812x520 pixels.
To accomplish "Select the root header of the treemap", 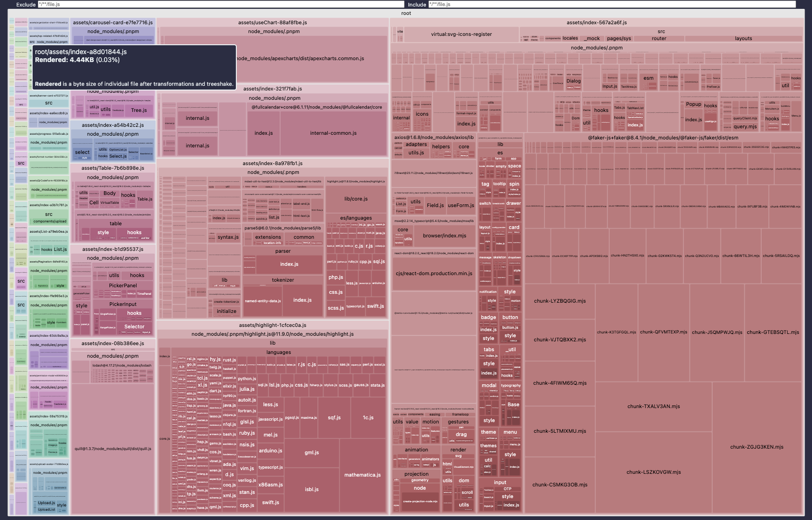I will pos(406,13).
